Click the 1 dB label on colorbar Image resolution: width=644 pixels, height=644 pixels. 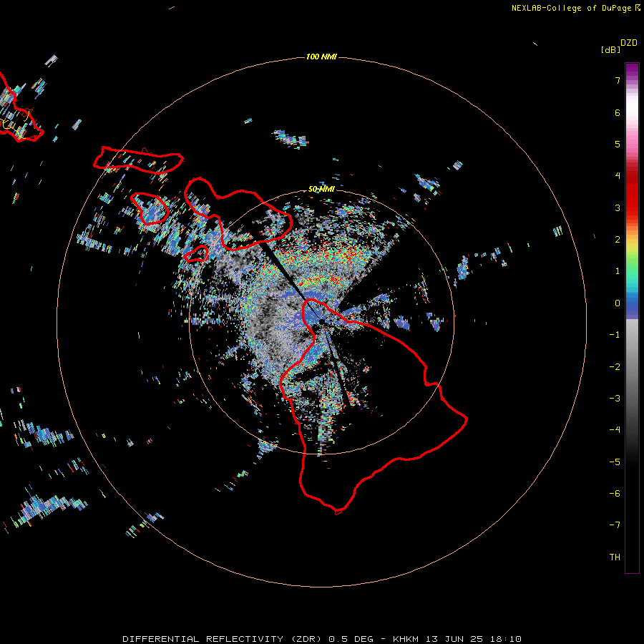click(618, 271)
